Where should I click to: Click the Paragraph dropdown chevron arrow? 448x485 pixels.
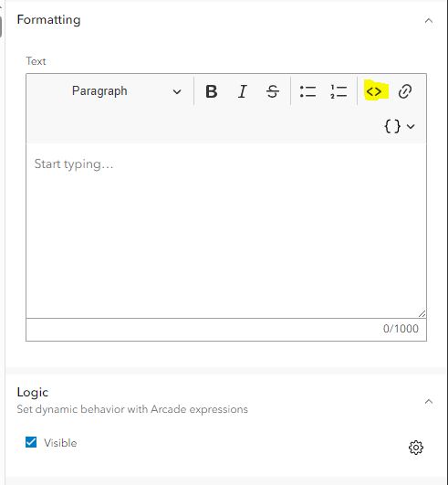[177, 91]
